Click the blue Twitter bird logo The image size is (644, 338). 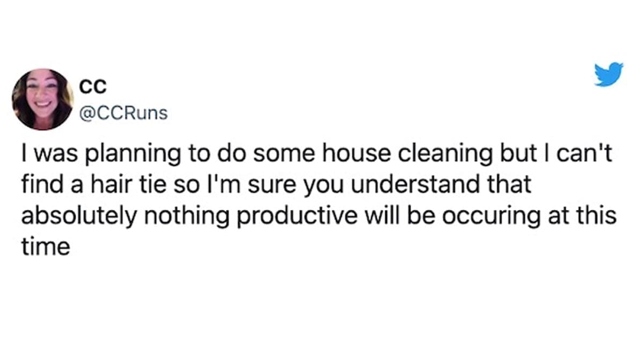[x=609, y=74]
